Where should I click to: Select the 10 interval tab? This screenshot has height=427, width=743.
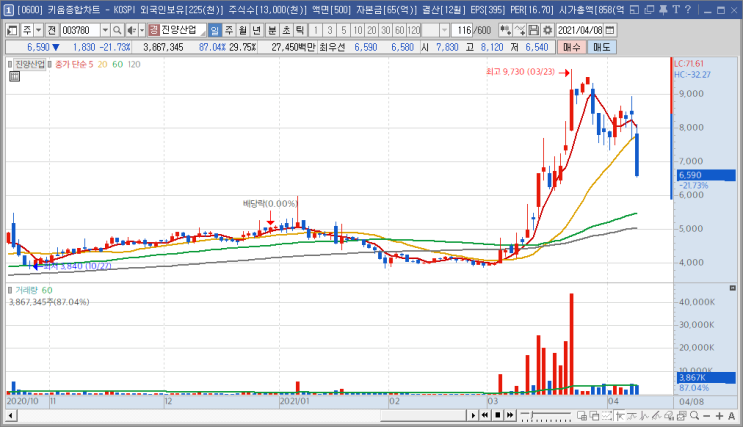[x=358, y=30]
